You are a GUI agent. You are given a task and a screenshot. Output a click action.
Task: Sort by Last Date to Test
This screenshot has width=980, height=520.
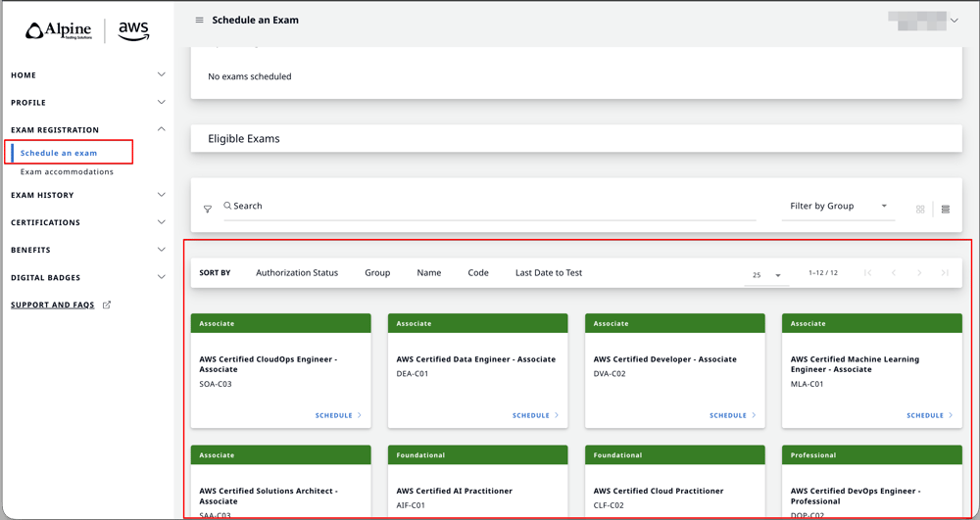(549, 273)
